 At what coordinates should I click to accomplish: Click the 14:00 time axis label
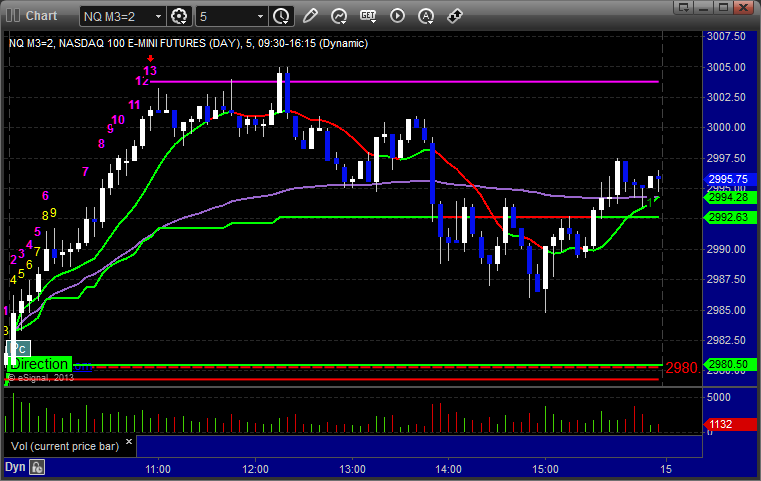pyautogui.click(x=448, y=469)
